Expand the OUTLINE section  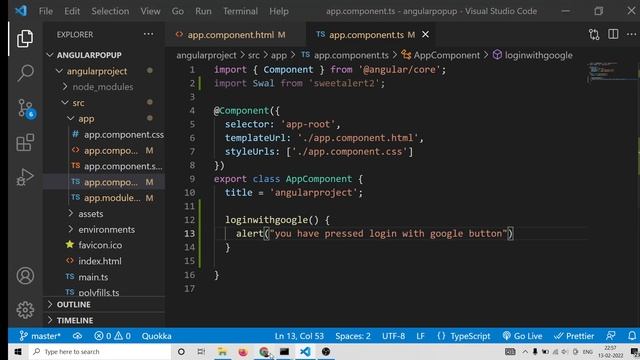73,304
